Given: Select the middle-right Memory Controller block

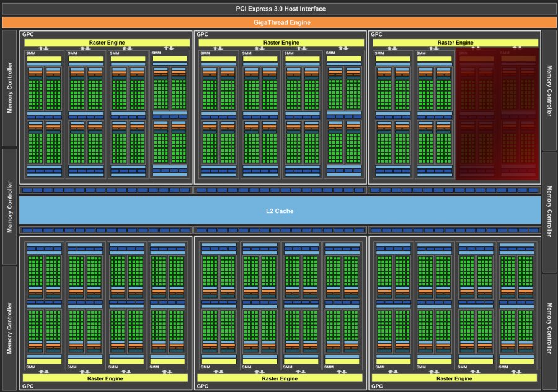Looking at the screenshot, I should 549,211.
